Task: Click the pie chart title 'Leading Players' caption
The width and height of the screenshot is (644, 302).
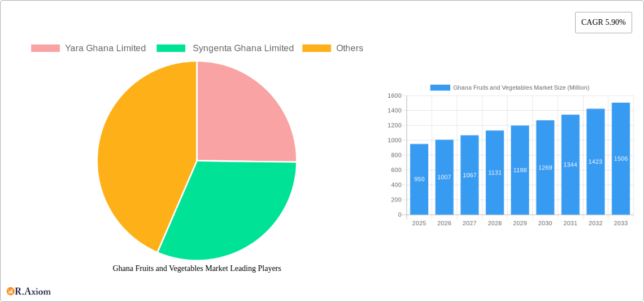Action: (197, 268)
